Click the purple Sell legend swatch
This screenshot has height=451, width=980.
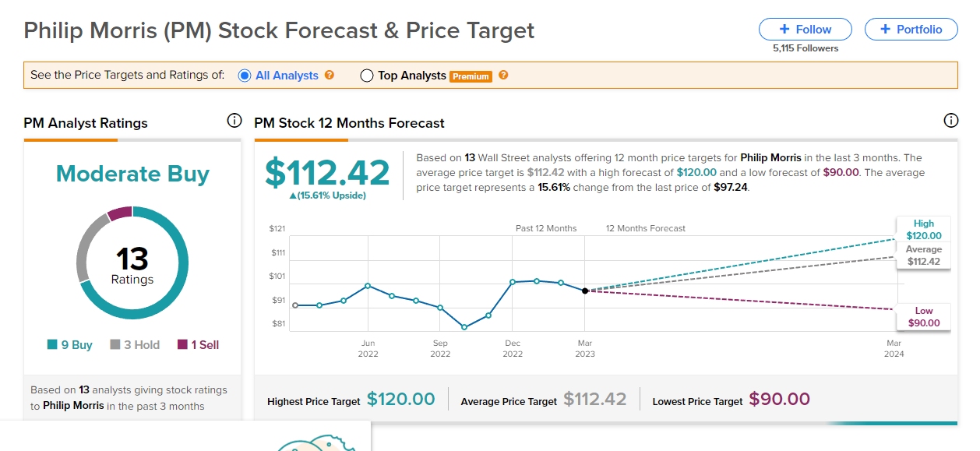pyautogui.click(x=183, y=345)
